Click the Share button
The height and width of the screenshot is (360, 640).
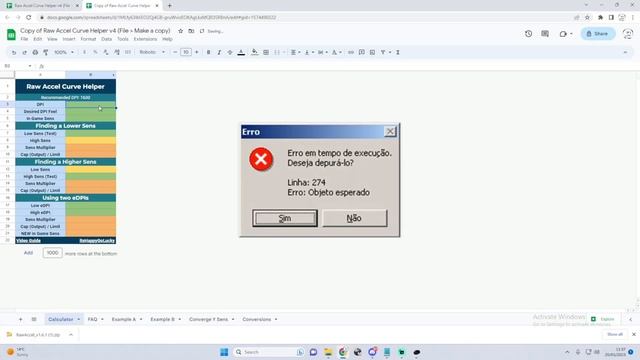598,33
